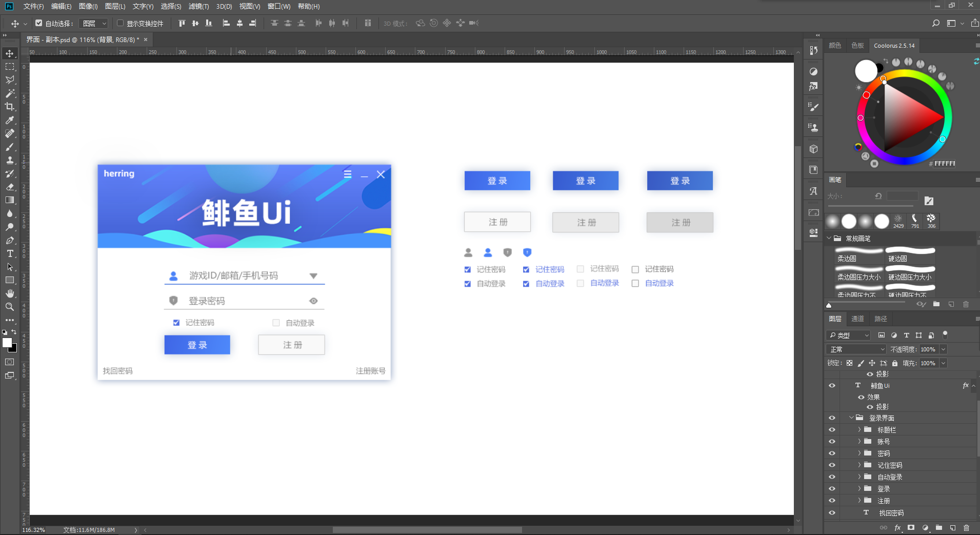The image size is (980, 535).
Task: Open the 窗口(W) menu
Action: click(279, 6)
